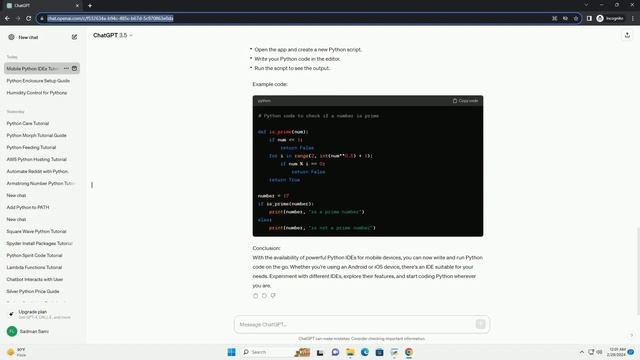640x360 pixels.
Task: Click the ChatGPT logo beside New chat
Action: 11,37
